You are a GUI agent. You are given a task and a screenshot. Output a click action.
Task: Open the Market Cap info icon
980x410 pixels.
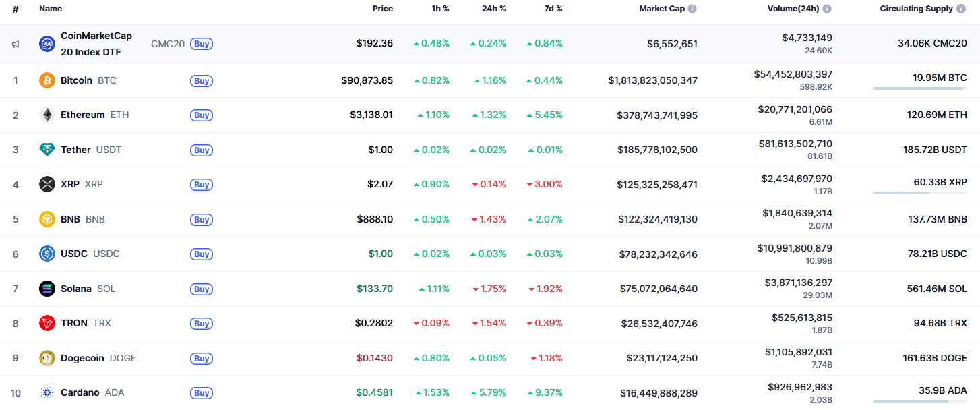pyautogui.click(x=692, y=9)
